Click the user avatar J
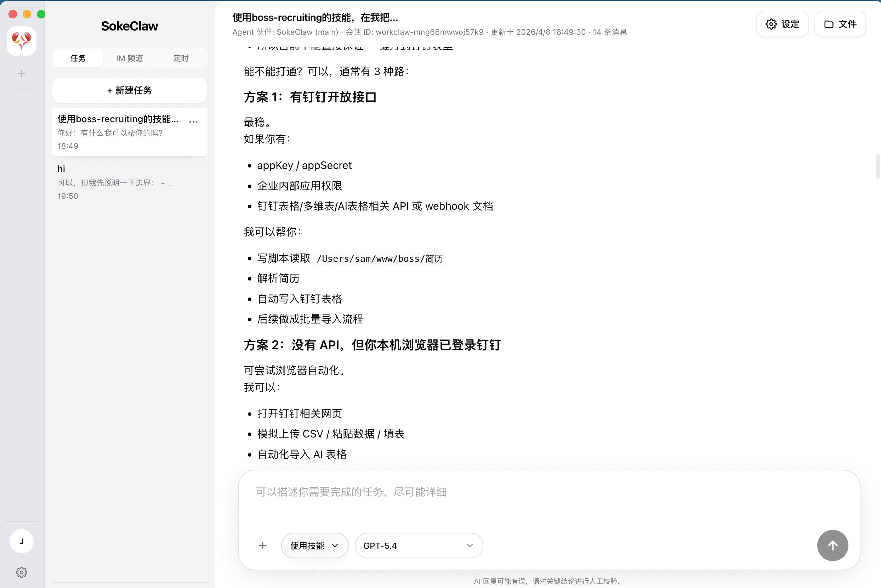881x588 pixels. pos(21,541)
